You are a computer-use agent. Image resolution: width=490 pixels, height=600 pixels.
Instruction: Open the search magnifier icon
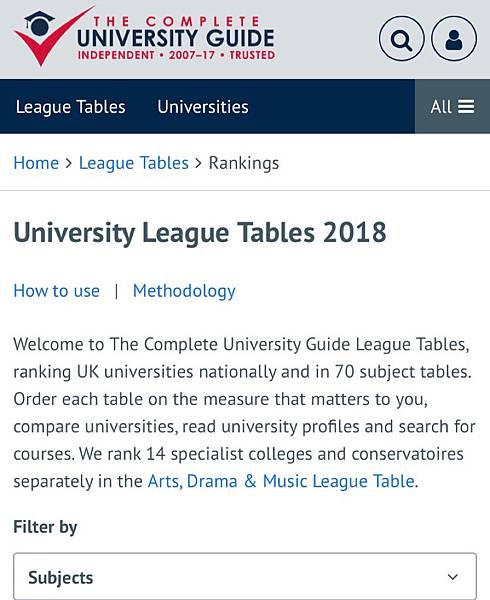coord(401,39)
